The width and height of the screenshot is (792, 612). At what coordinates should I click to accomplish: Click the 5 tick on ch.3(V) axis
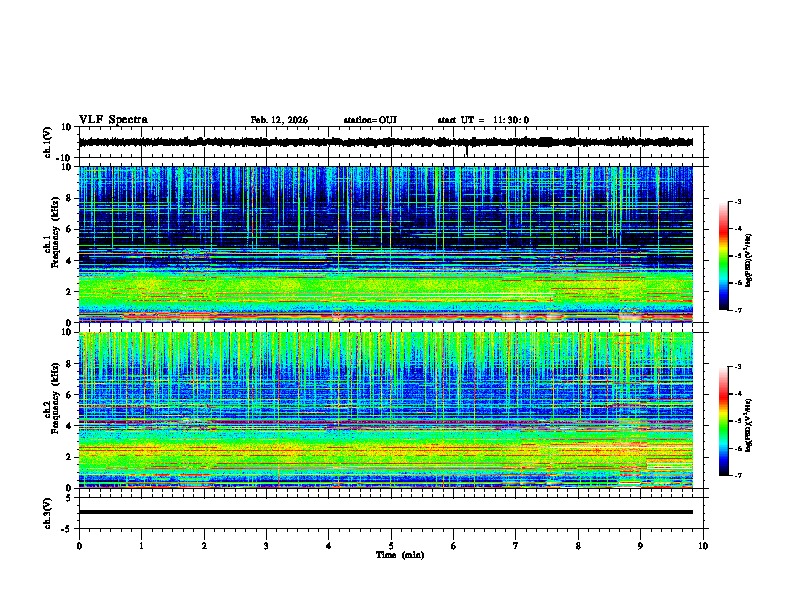coord(69,497)
